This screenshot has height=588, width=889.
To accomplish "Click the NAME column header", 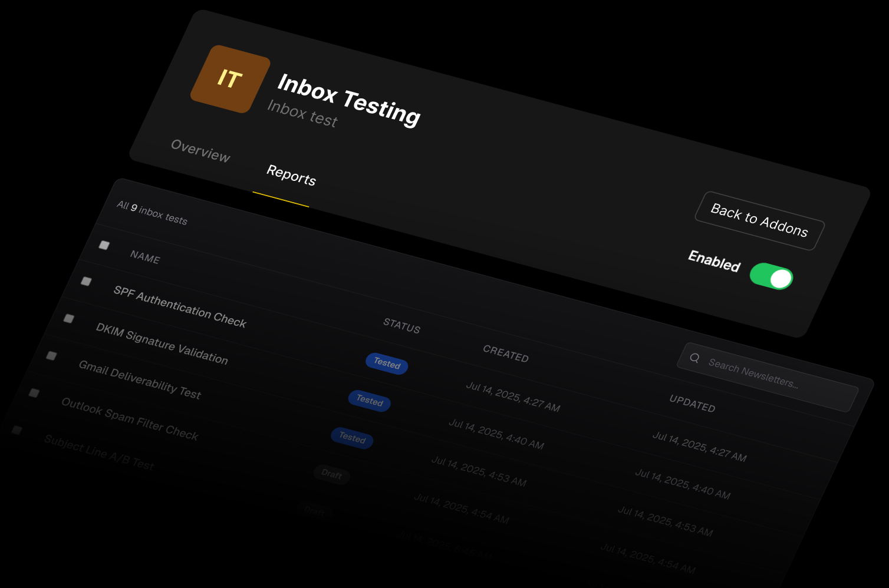I will [145, 257].
